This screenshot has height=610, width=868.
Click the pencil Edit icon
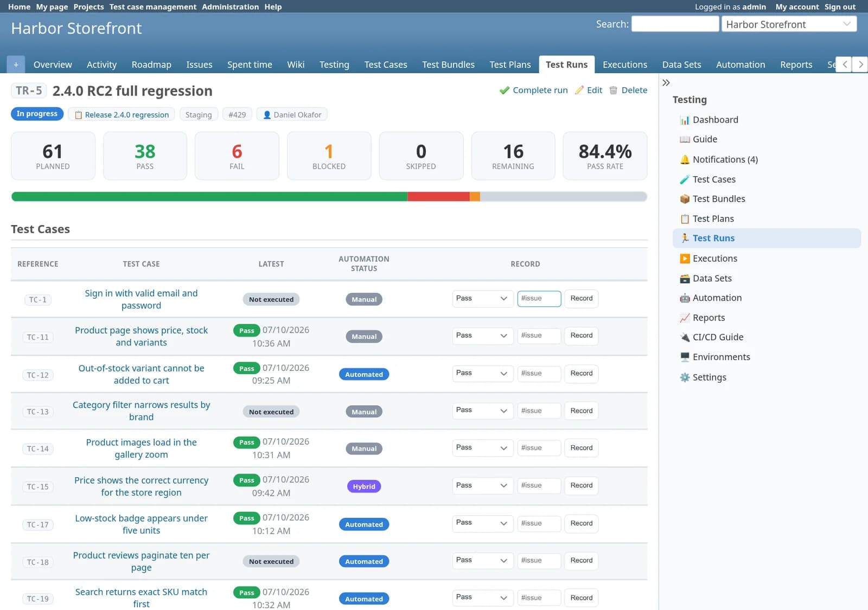tap(579, 90)
